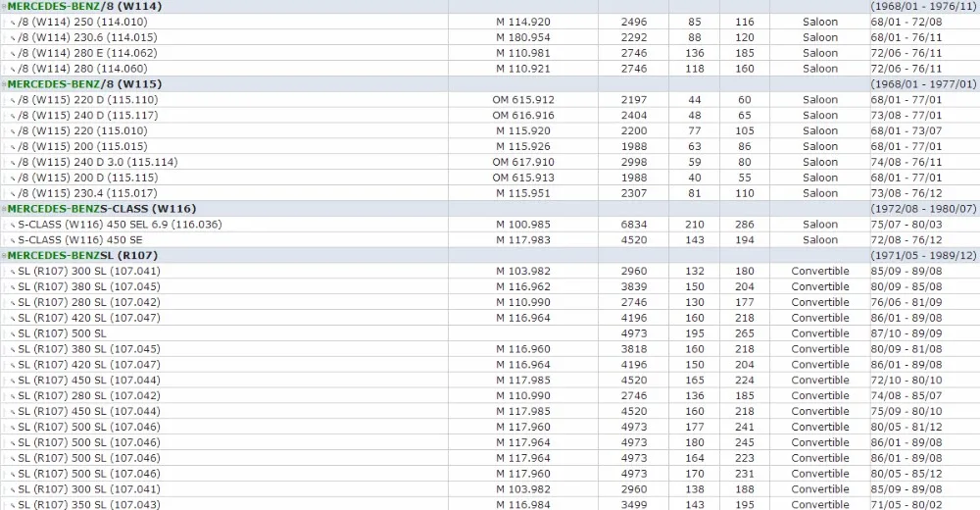Viewport: 980px width, 510px height.
Task: Select /8 (W114) 230.6 (114.015) row
Action: [x=490, y=37]
